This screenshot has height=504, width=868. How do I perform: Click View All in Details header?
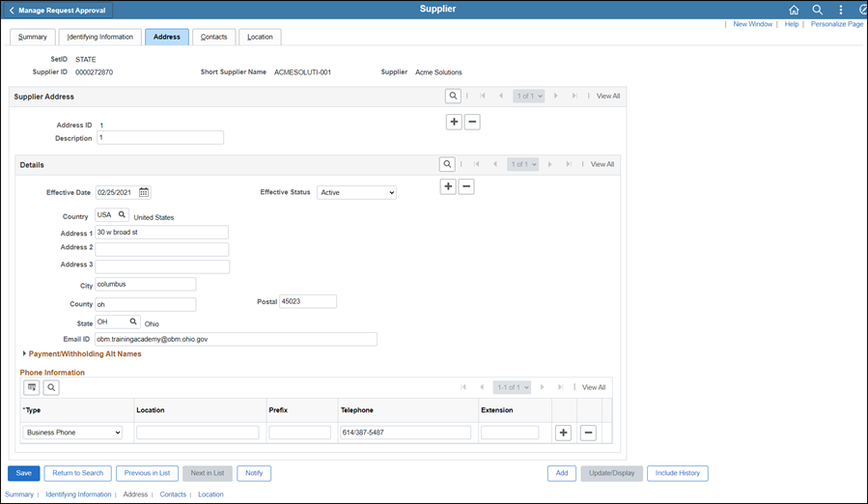coord(602,164)
